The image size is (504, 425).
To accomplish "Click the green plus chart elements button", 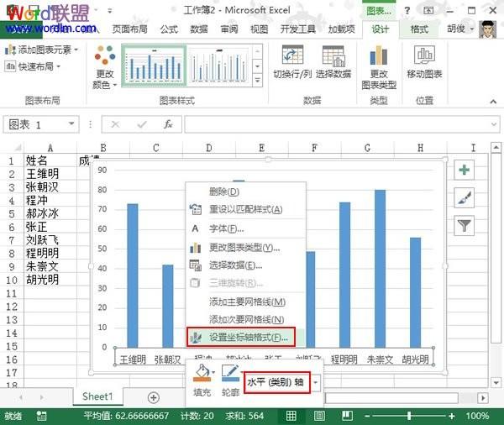I will click(x=465, y=171).
